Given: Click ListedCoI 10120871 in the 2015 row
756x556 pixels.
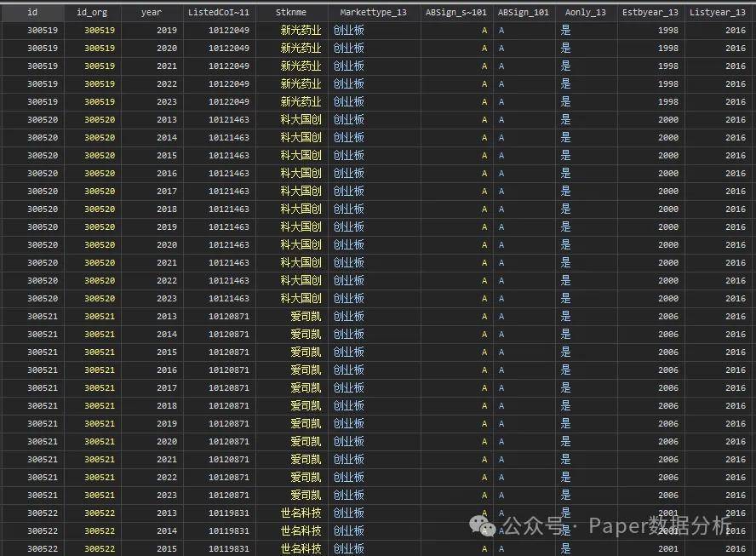Looking at the screenshot, I should pyautogui.click(x=229, y=352).
